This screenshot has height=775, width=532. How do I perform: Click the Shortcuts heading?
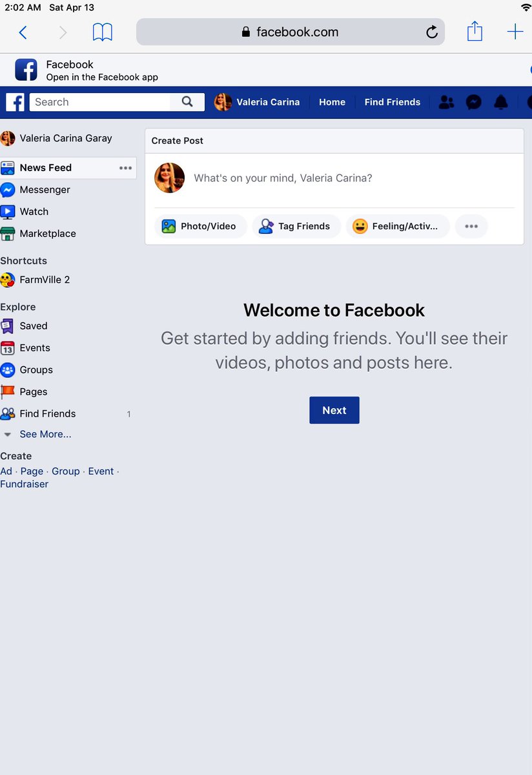click(24, 261)
